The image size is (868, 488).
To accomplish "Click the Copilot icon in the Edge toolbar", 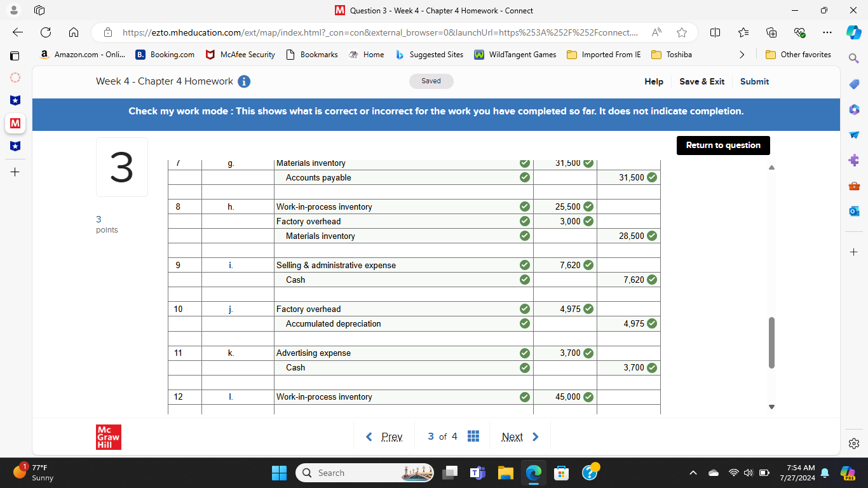I will tap(853, 32).
